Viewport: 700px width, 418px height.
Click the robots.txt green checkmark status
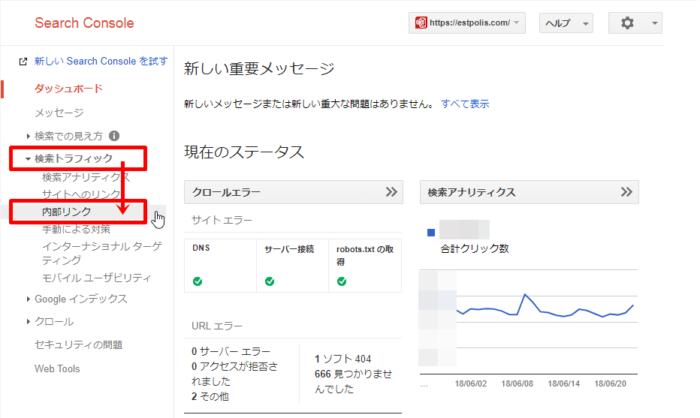(x=342, y=281)
